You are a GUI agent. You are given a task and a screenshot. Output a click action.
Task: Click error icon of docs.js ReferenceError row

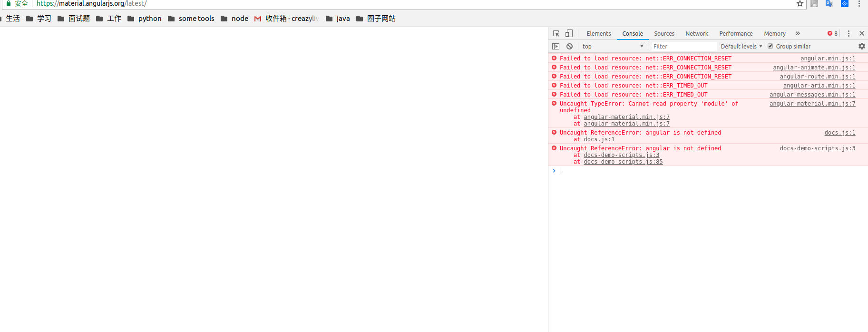click(554, 132)
